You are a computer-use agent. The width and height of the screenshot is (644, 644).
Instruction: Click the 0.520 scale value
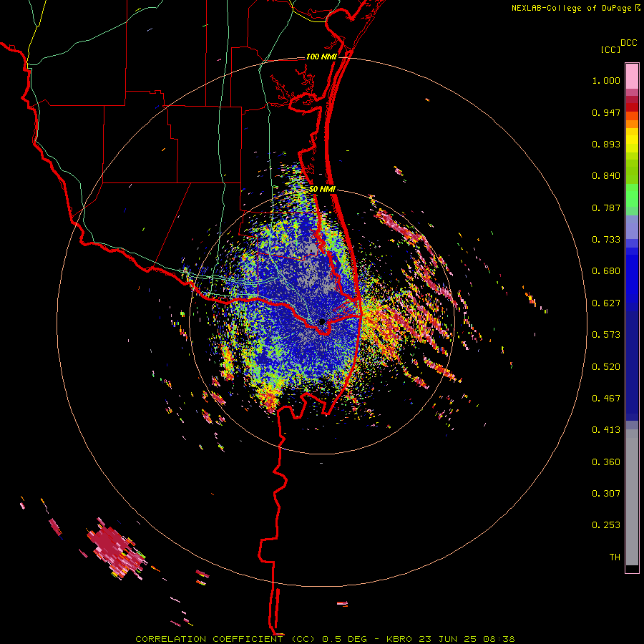(x=606, y=367)
